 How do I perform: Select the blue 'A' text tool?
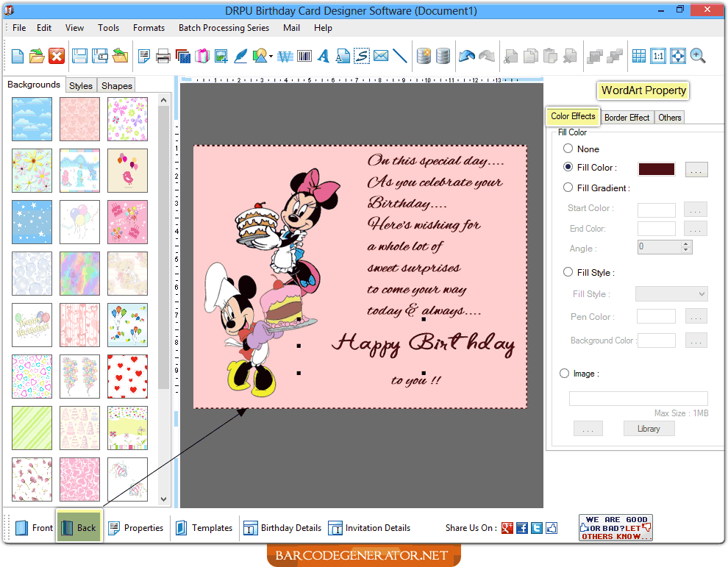pos(324,56)
